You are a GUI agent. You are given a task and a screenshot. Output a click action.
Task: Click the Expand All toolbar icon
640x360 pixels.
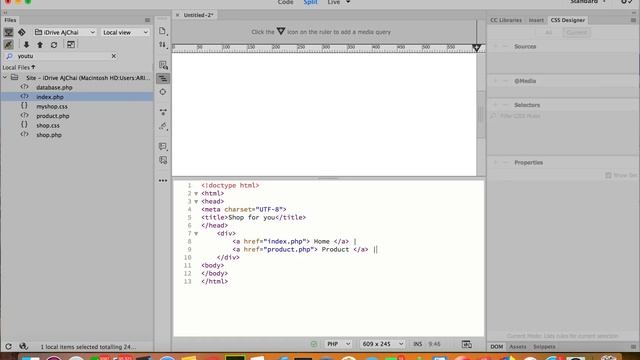point(163,111)
